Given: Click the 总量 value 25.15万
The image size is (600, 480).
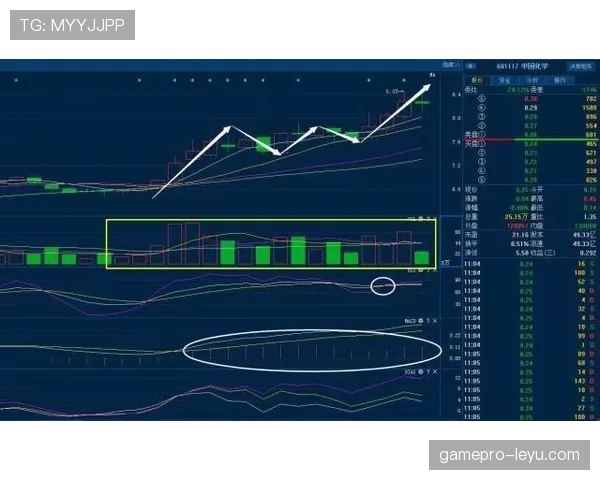Looking at the screenshot, I should tap(516, 217).
